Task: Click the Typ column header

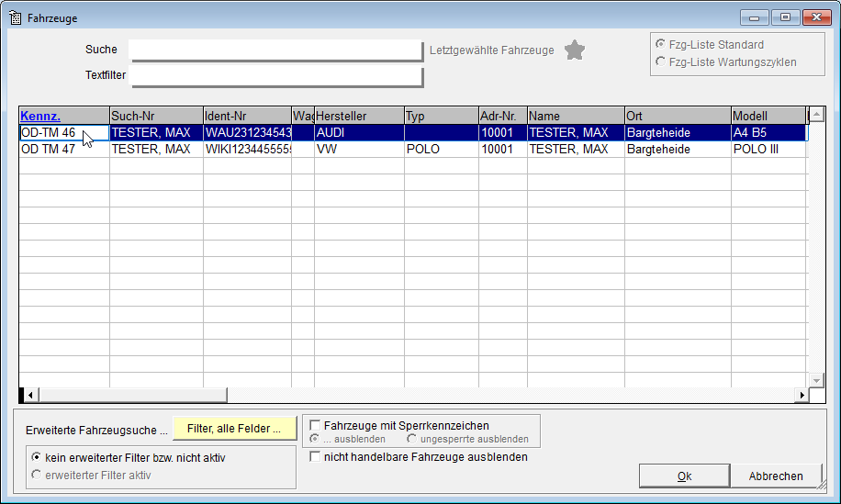Action: click(442, 116)
